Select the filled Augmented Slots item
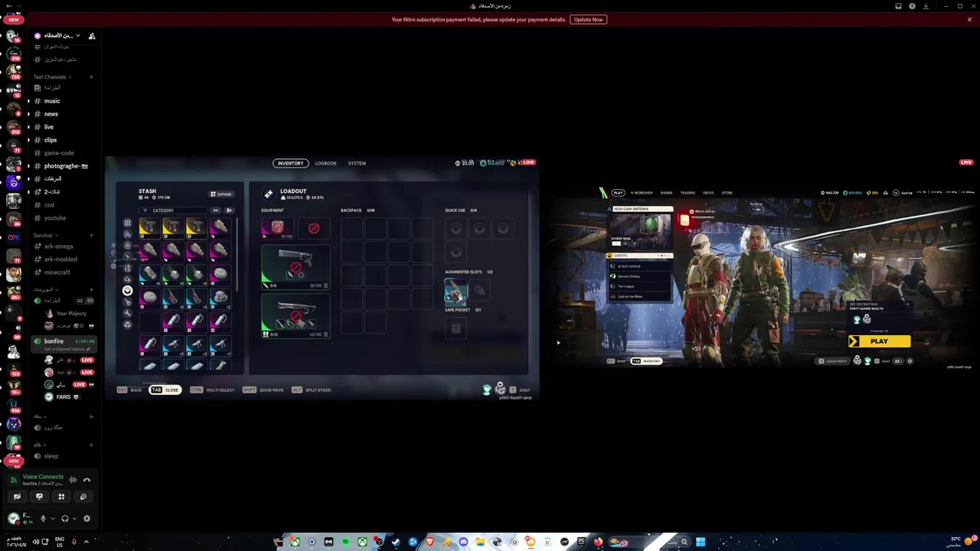 (456, 291)
